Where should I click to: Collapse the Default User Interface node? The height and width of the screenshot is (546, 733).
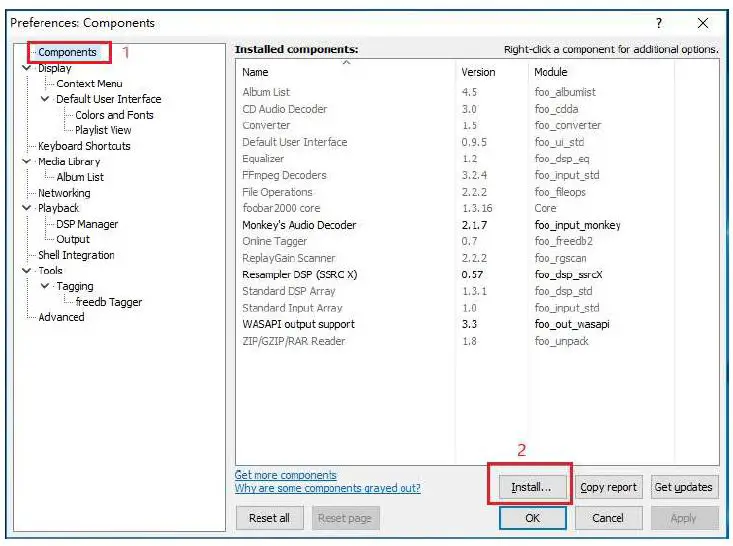click(x=45, y=99)
